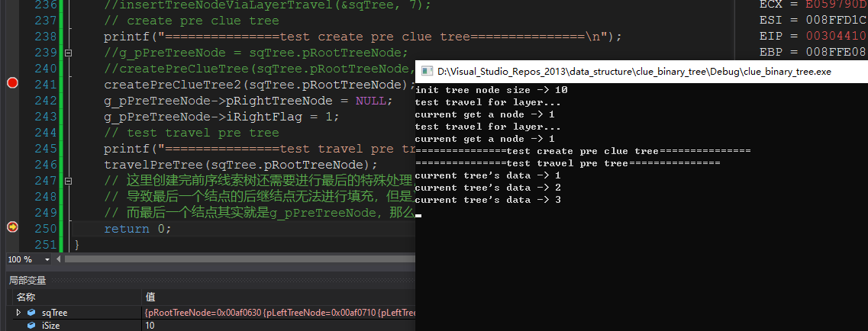The height and width of the screenshot is (331, 868).
Task: Click the closing brace on line 251
Action: click(x=77, y=244)
